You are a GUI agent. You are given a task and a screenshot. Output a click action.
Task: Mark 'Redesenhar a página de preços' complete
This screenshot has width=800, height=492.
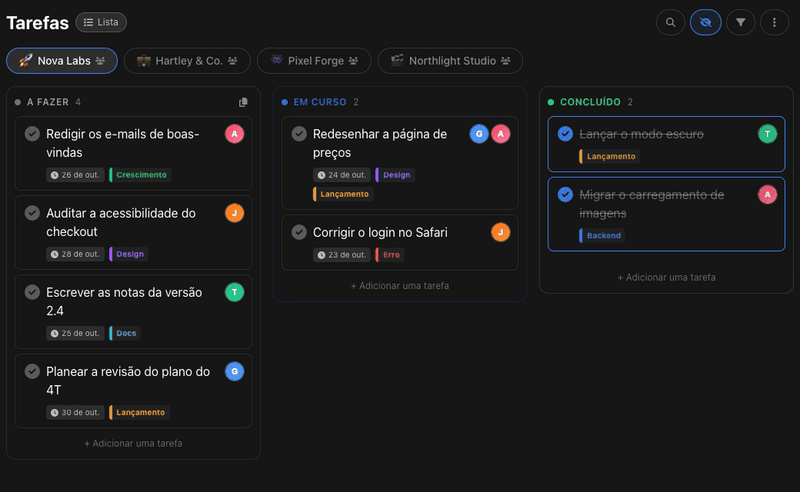(x=299, y=134)
